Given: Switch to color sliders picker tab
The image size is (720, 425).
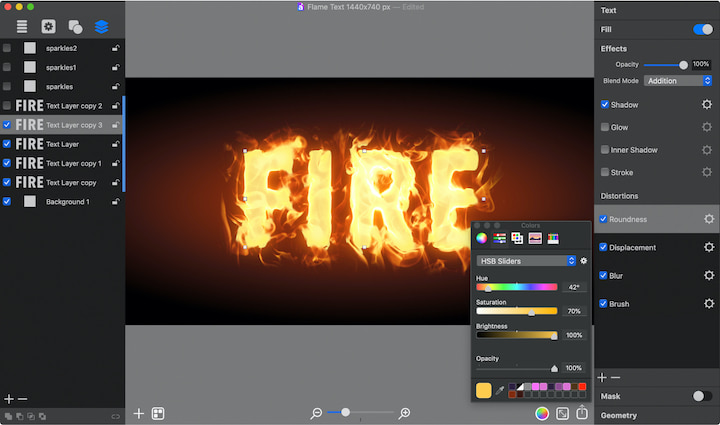Looking at the screenshot, I should click(499, 238).
